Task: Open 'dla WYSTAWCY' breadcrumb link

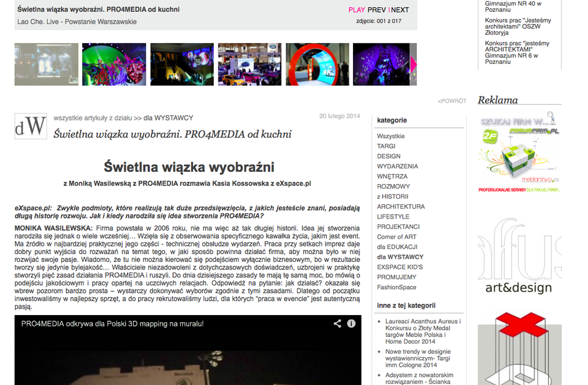Action: point(168,118)
